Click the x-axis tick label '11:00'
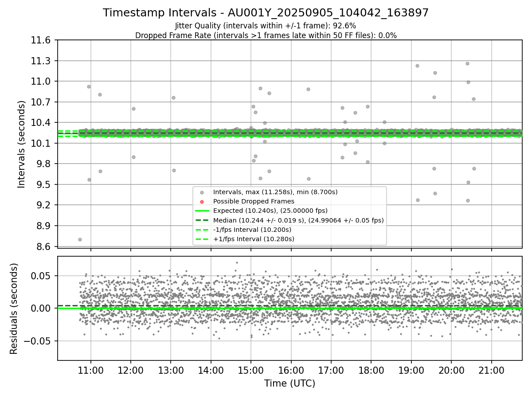Viewport: 532px width, 399px height. [91, 370]
